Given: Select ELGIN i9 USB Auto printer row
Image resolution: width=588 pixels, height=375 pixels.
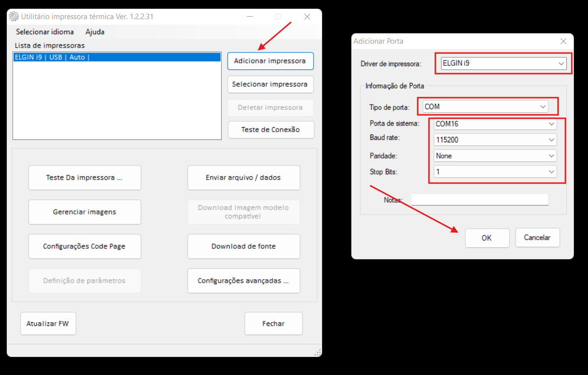Looking at the screenshot, I should tap(117, 57).
